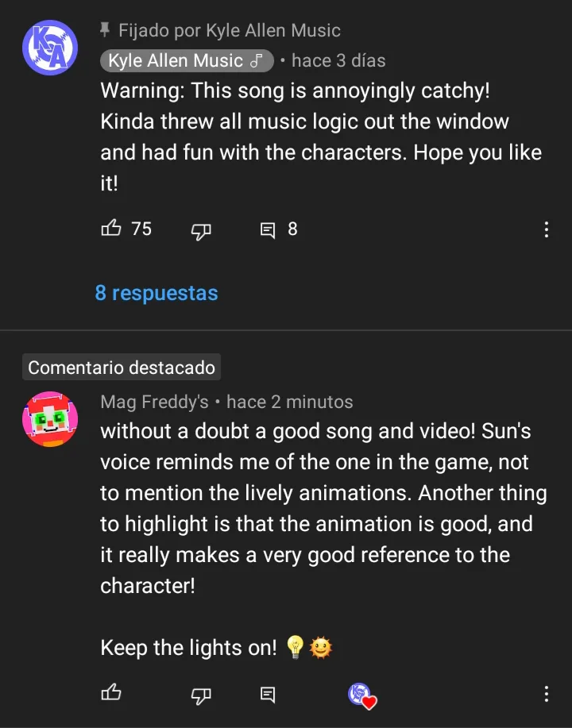Dislike Mag Freddy's comment
The image size is (572, 728).
pos(202,695)
